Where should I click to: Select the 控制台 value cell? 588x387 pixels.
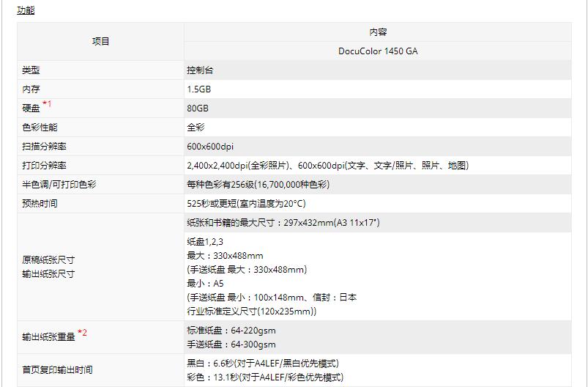coord(200,70)
